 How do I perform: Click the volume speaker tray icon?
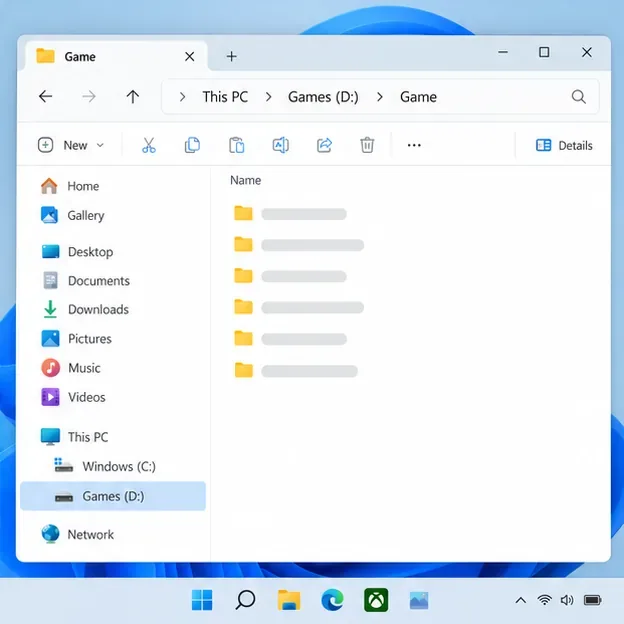click(567, 600)
